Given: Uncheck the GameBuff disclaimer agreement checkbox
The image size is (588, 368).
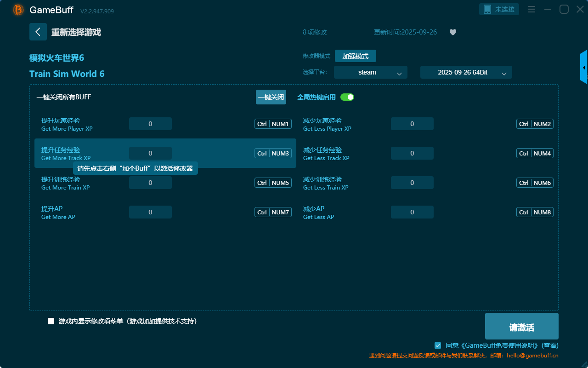Looking at the screenshot, I should [x=438, y=345].
